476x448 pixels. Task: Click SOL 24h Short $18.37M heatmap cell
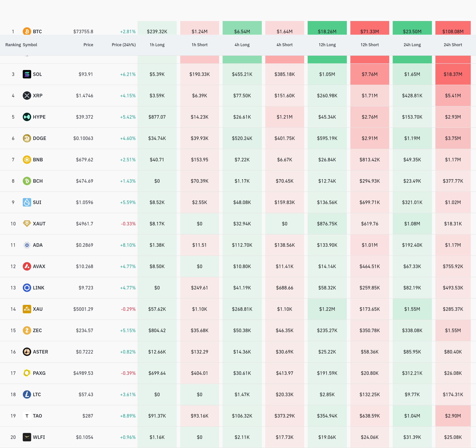tap(453, 74)
